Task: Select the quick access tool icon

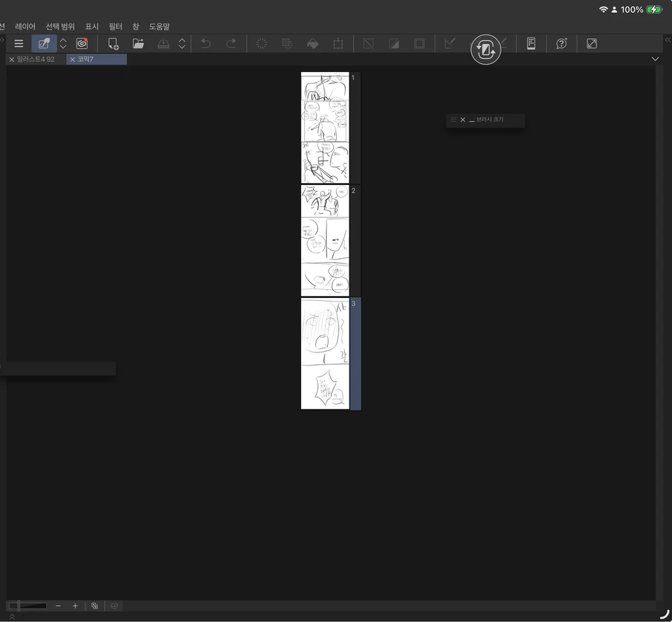Action: 44,43
